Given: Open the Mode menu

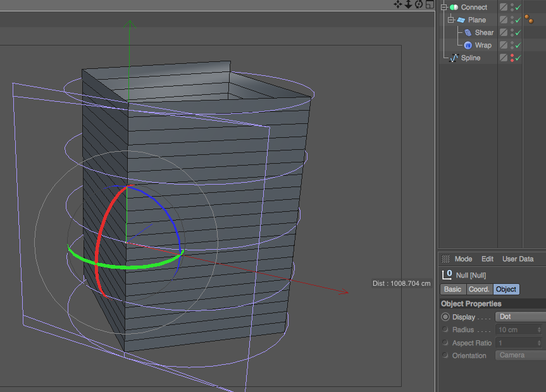Looking at the screenshot, I should tap(463, 259).
